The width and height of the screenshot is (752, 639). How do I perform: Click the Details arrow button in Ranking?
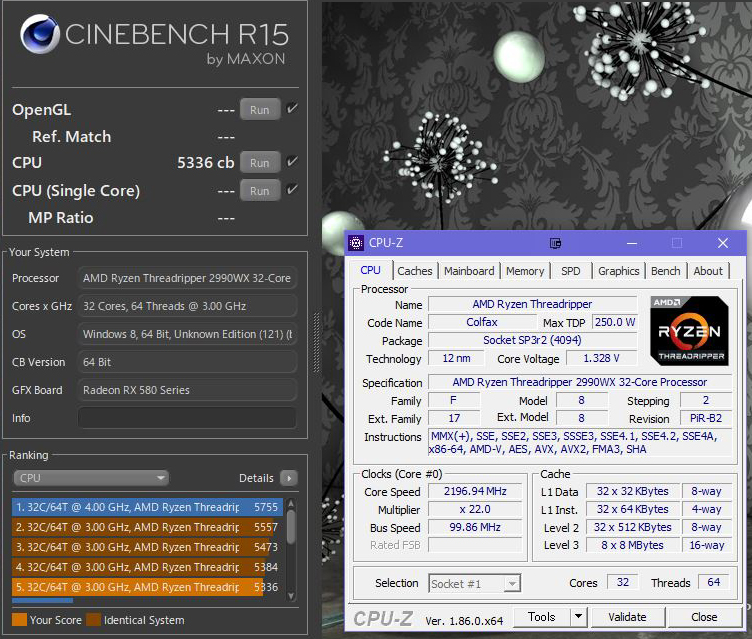click(289, 478)
